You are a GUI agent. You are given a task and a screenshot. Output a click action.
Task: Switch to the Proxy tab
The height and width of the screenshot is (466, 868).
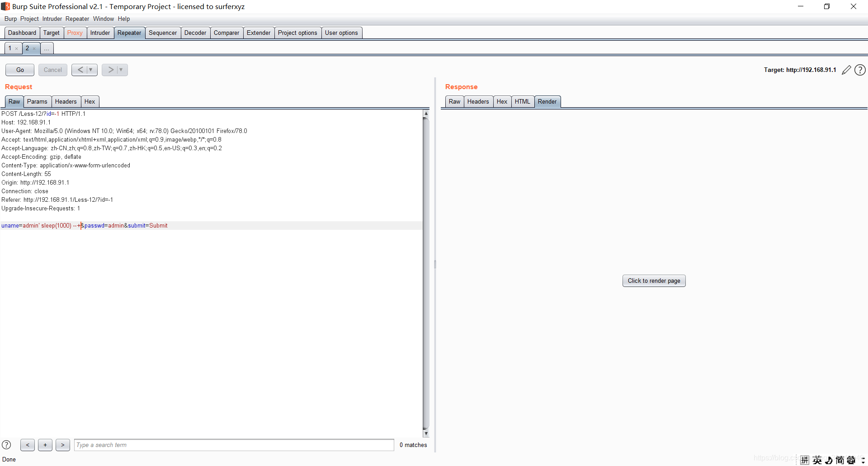(75, 33)
